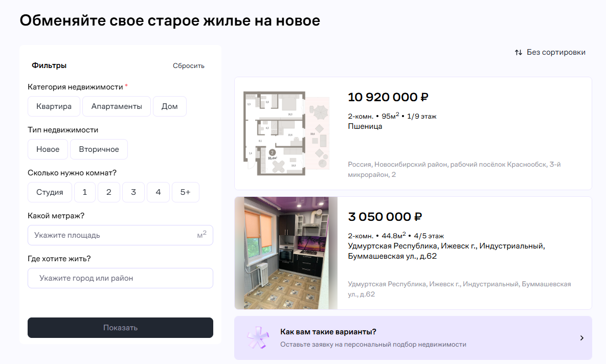This screenshot has height=364, width=606.
Task: Focus the 'Укажите площадь' area field
Action: pyautogui.click(x=115, y=235)
